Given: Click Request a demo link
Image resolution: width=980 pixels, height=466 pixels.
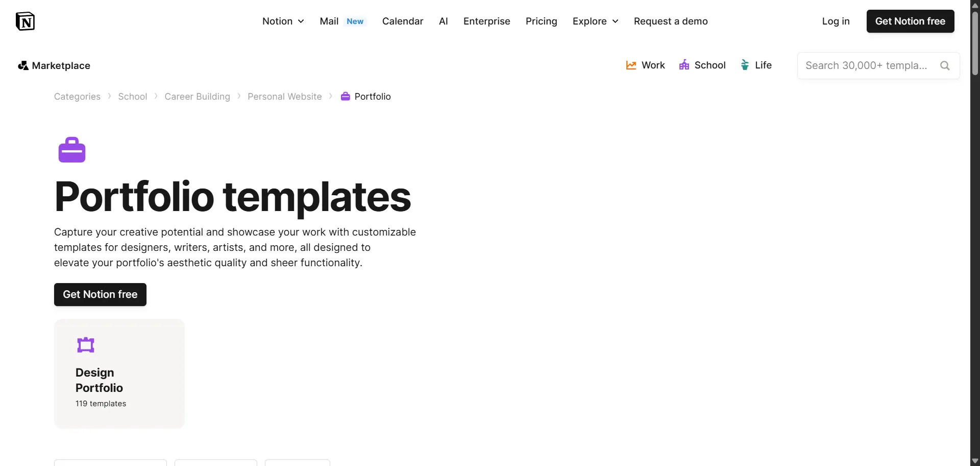Looking at the screenshot, I should tap(671, 21).
